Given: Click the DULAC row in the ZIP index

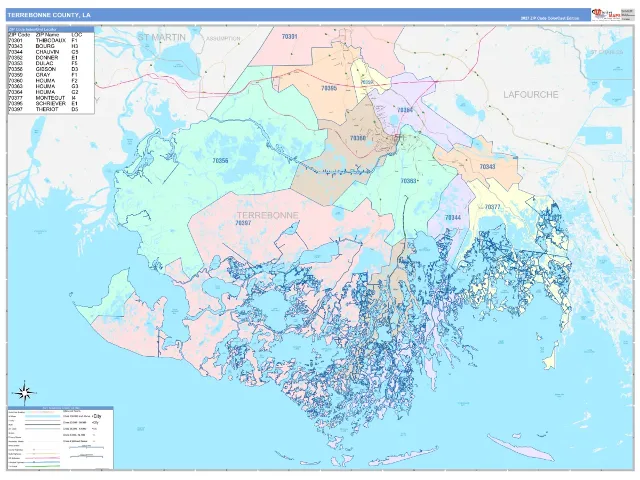Looking at the screenshot, I should [x=43, y=64].
